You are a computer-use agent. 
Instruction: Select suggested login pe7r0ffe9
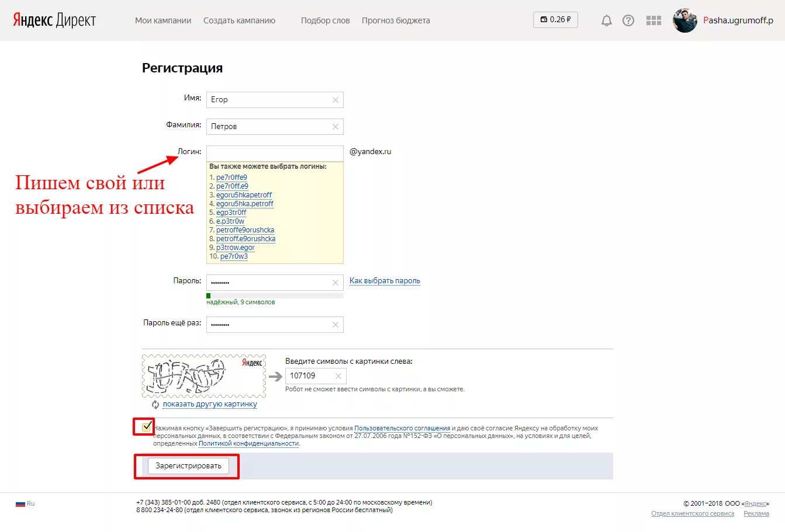tap(231, 178)
